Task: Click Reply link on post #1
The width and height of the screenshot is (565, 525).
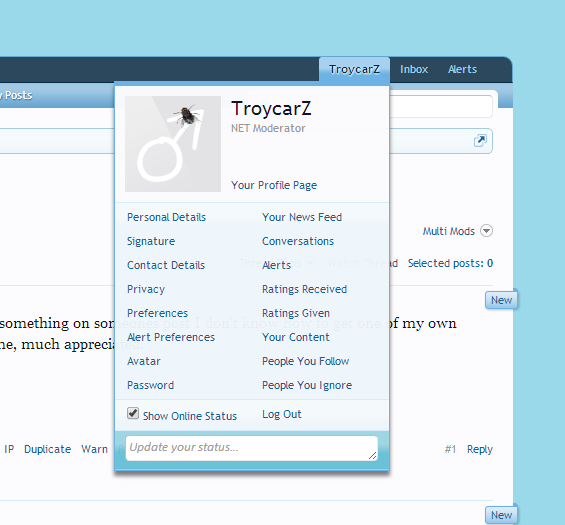Action: pyautogui.click(x=480, y=449)
